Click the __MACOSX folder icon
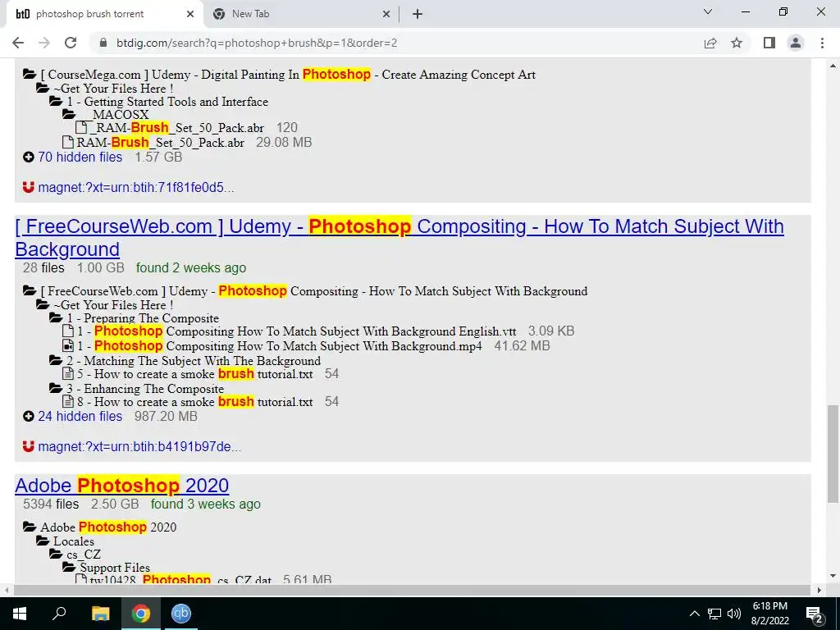840x630 pixels. tap(69, 113)
